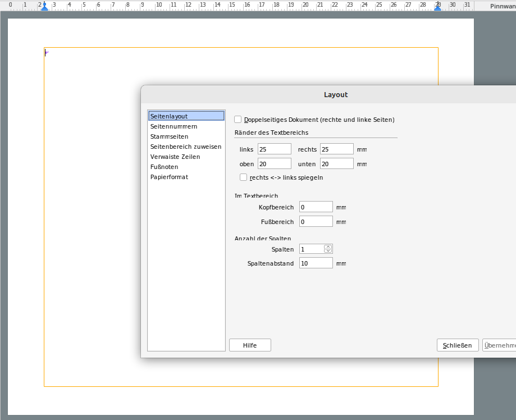Image resolution: width=516 pixels, height=420 pixels.
Task: Toggle rechts <-> links spiegeln checkbox
Action: pos(244,177)
